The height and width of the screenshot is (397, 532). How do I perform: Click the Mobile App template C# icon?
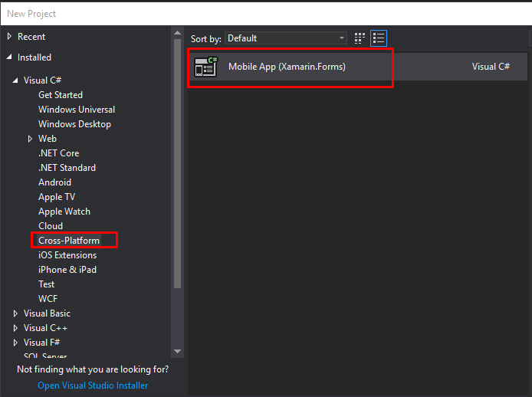coord(206,67)
